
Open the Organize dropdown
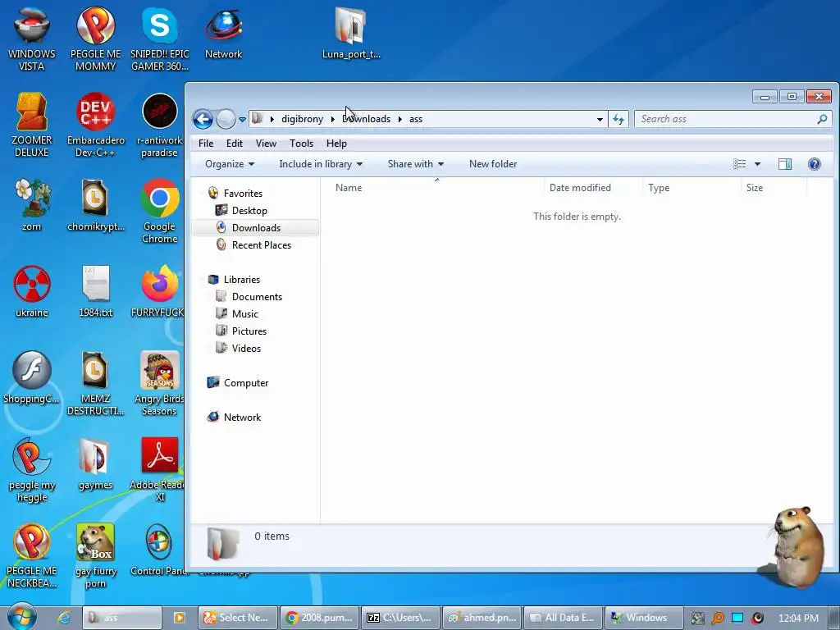230,164
